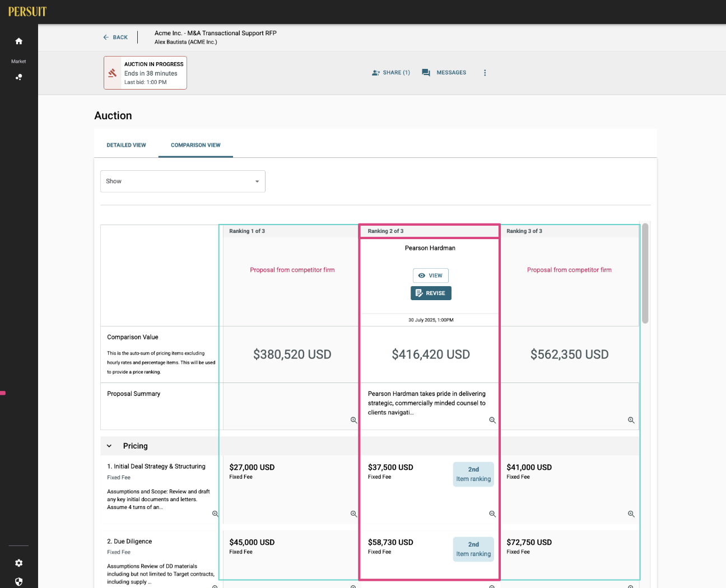Click the $45,000 USD Due Diligence price
Image resolution: width=726 pixels, height=588 pixels.
point(252,542)
